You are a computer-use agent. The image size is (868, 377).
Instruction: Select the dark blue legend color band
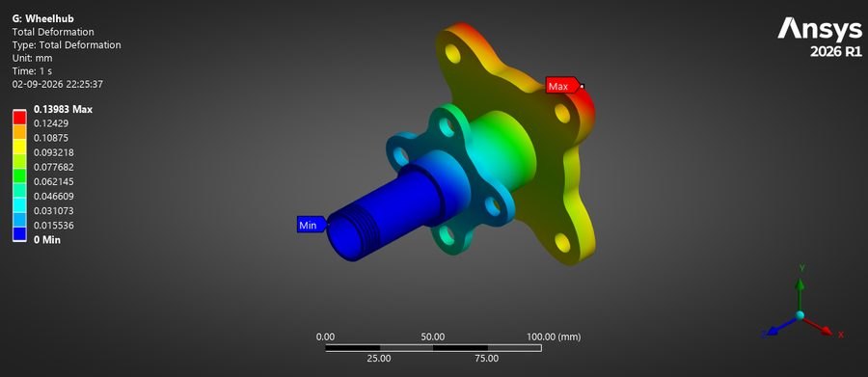click(x=19, y=234)
